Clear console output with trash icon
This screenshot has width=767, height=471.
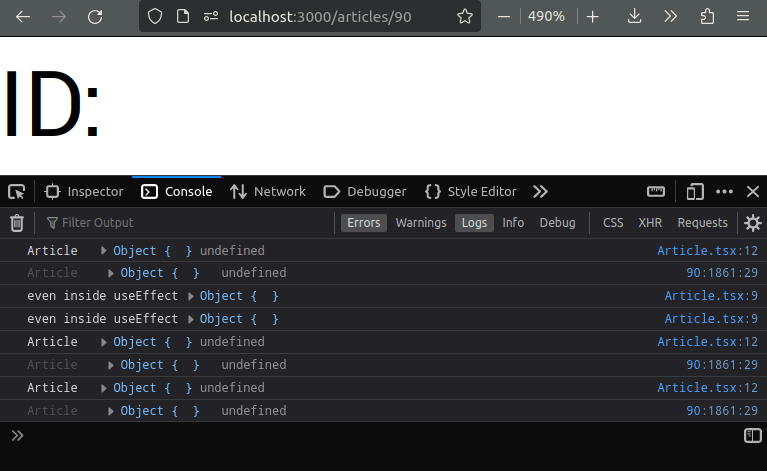pyautogui.click(x=17, y=223)
